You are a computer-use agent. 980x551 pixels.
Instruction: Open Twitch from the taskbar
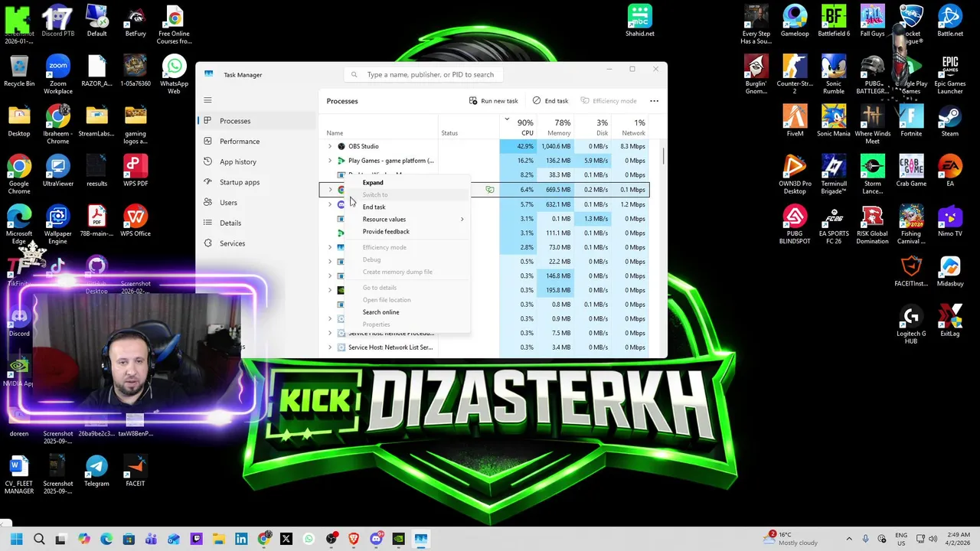click(x=196, y=539)
